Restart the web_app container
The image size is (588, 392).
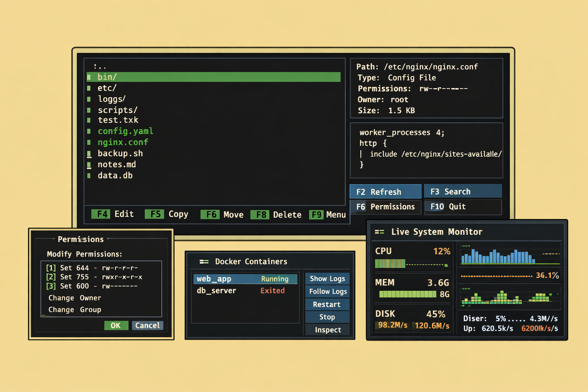(x=327, y=304)
